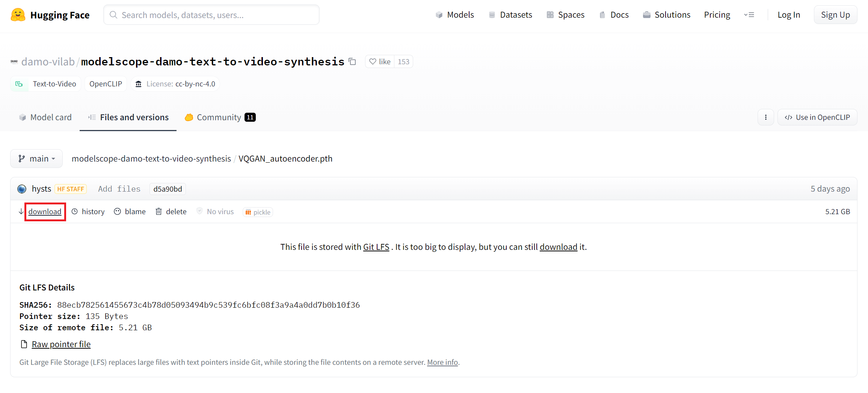Image resolution: width=868 pixels, height=393 pixels.
Task: Click the blame face icon
Action: [x=118, y=212]
